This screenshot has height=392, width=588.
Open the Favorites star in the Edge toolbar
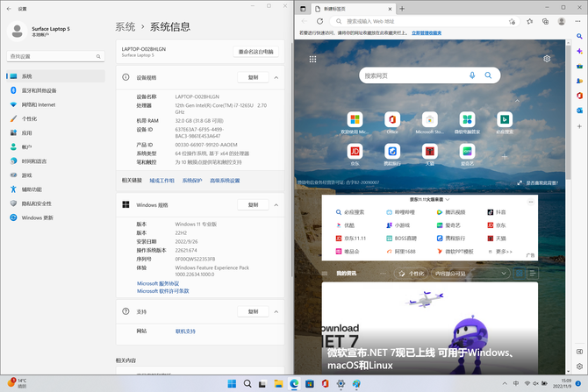pos(529,21)
